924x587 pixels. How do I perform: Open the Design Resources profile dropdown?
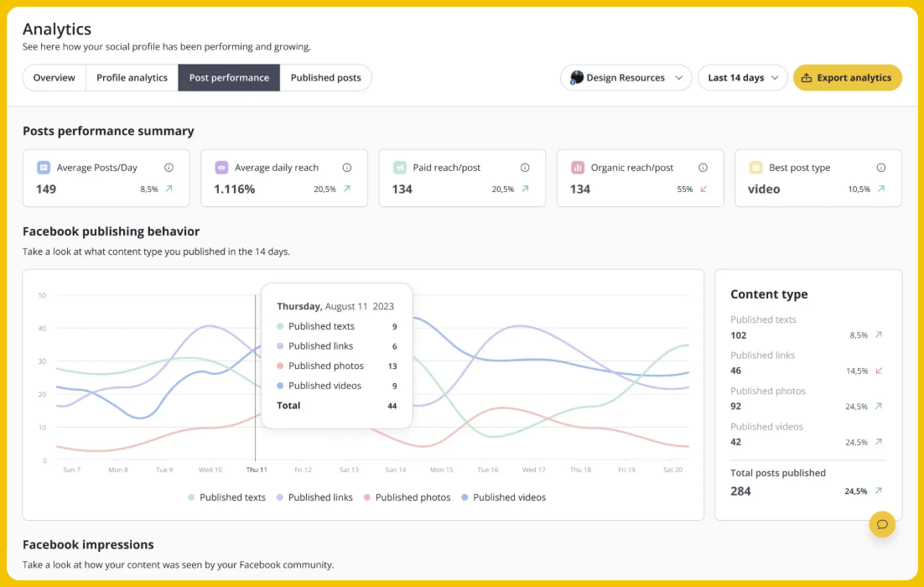(626, 78)
